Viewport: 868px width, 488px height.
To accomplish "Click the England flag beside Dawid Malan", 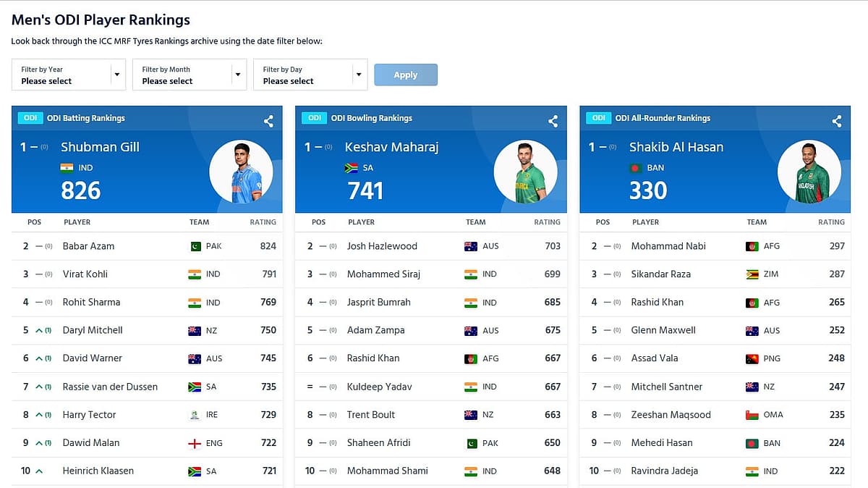I will pos(194,443).
